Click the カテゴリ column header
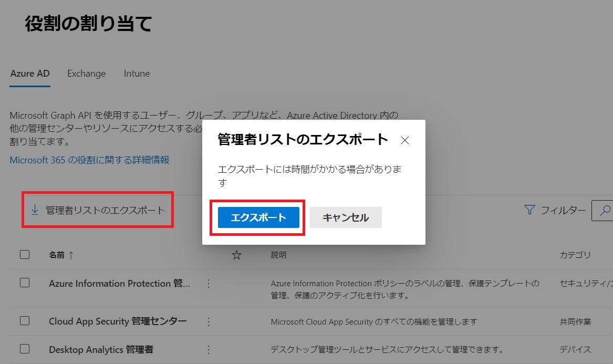Viewport: 613px width, 364px height. click(575, 255)
